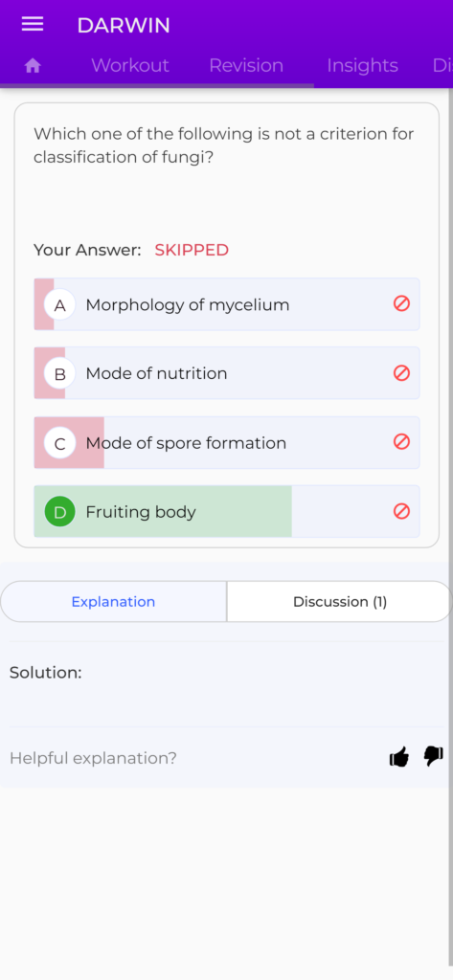Open the hamburger navigation menu
Screen dimensions: 453x980
point(33,24)
